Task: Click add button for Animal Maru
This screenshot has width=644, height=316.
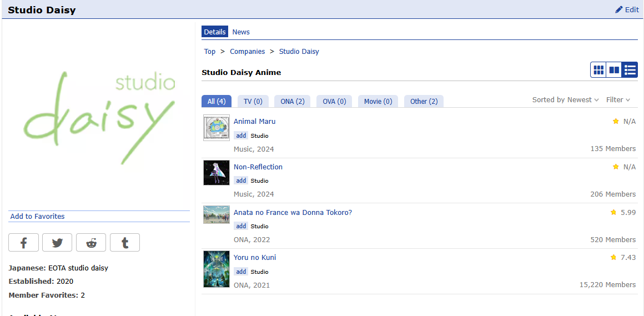Action: [x=241, y=136]
